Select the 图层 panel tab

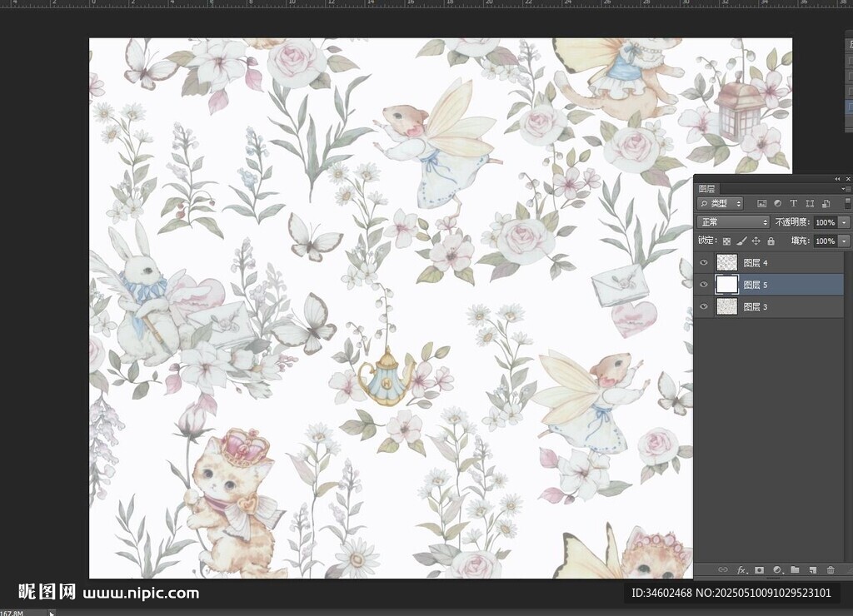pos(706,189)
